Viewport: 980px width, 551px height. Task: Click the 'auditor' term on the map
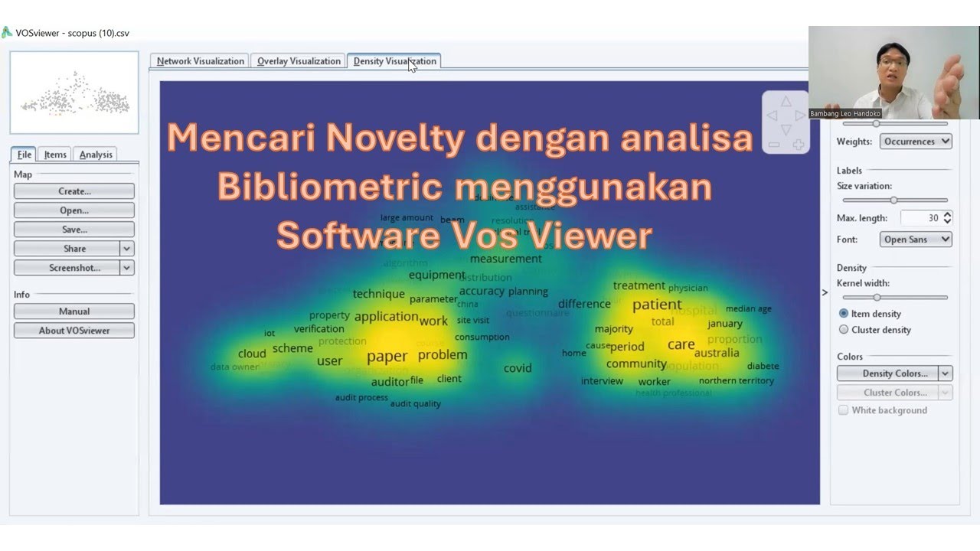tap(390, 382)
